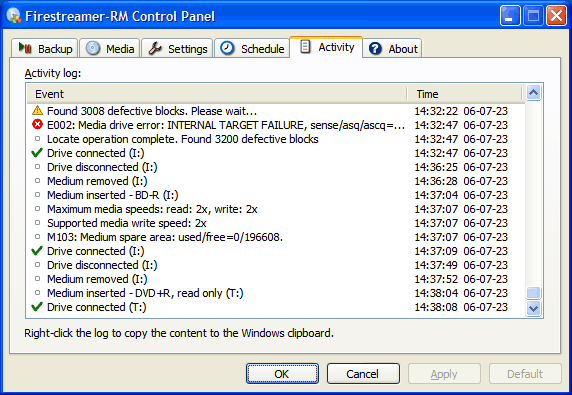
Task: Open the Settings tab
Action: [x=177, y=48]
